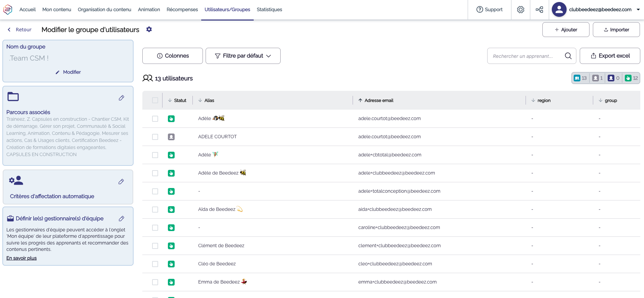Image resolution: width=644 pixels, height=298 pixels.
Task: Click the Beedeez logo
Action: point(8,10)
